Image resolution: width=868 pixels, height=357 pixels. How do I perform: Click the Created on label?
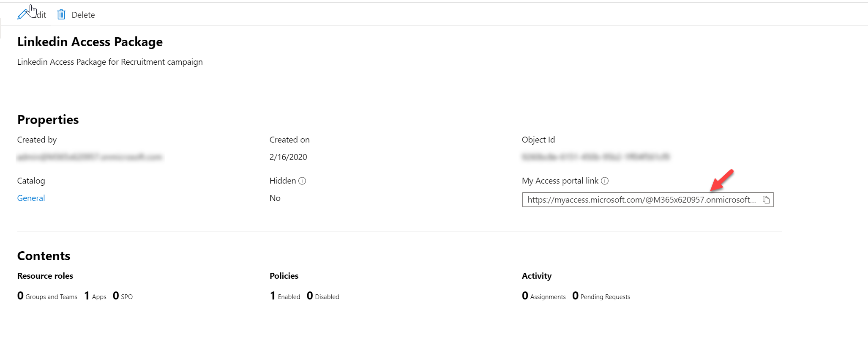289,140
